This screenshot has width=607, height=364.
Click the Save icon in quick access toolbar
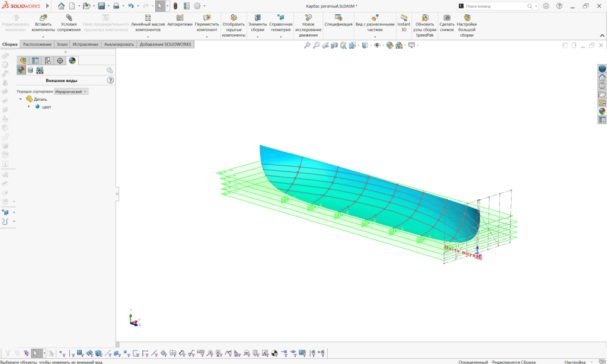point(101,6)
